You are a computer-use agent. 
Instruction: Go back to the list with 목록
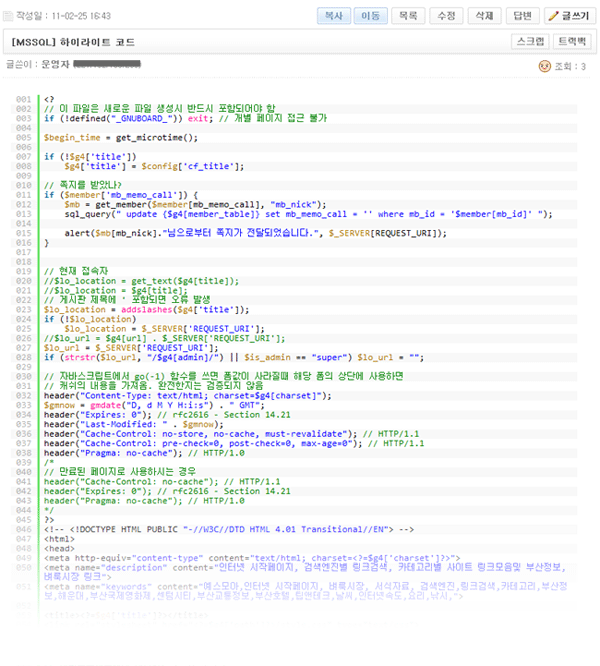pos(404,16)
